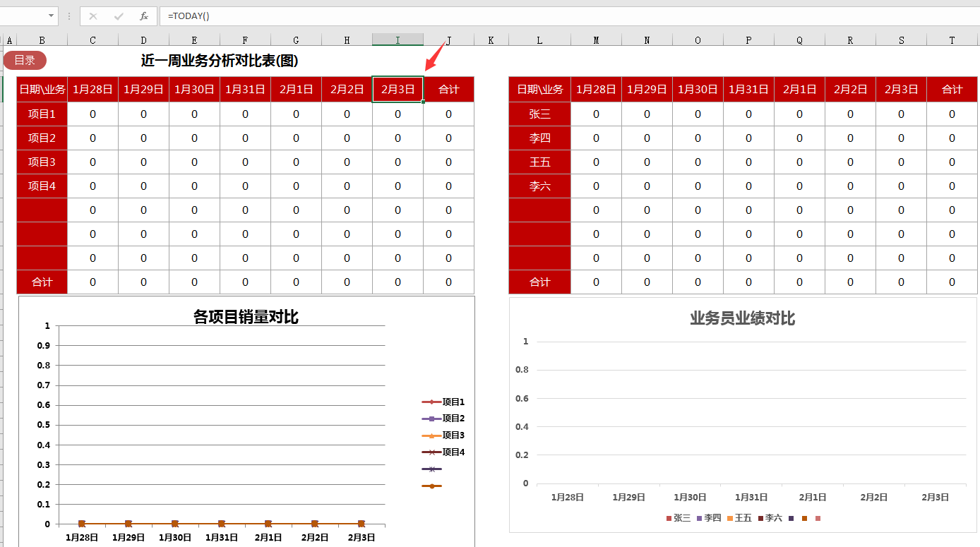Select column header I
The image size is (980, 547).
pos(398,40)
